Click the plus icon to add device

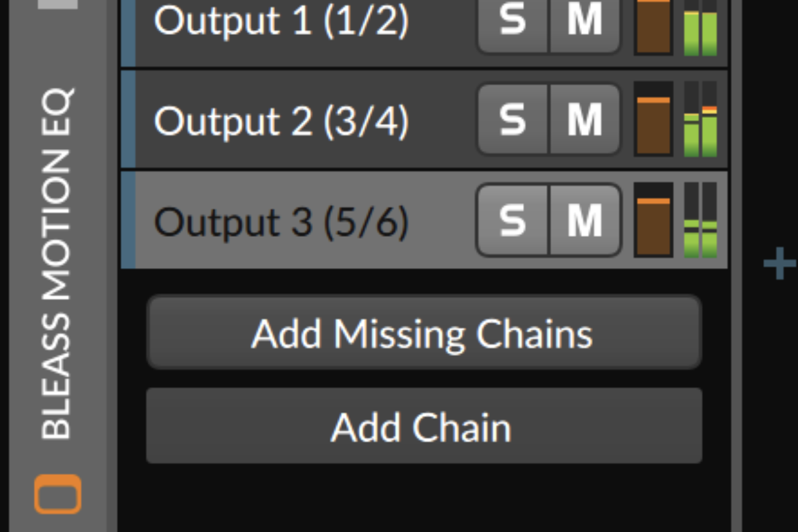[x=779, y=264]
